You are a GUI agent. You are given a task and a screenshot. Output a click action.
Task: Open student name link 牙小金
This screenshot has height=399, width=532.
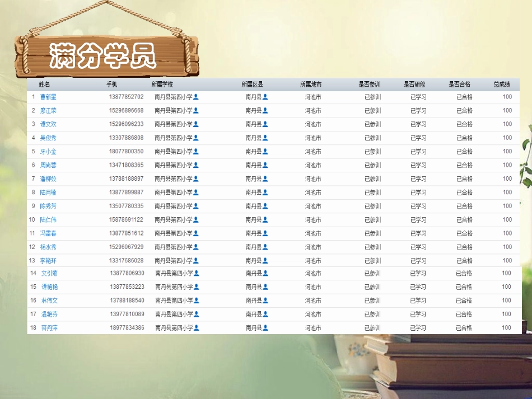tap(48, 152)
